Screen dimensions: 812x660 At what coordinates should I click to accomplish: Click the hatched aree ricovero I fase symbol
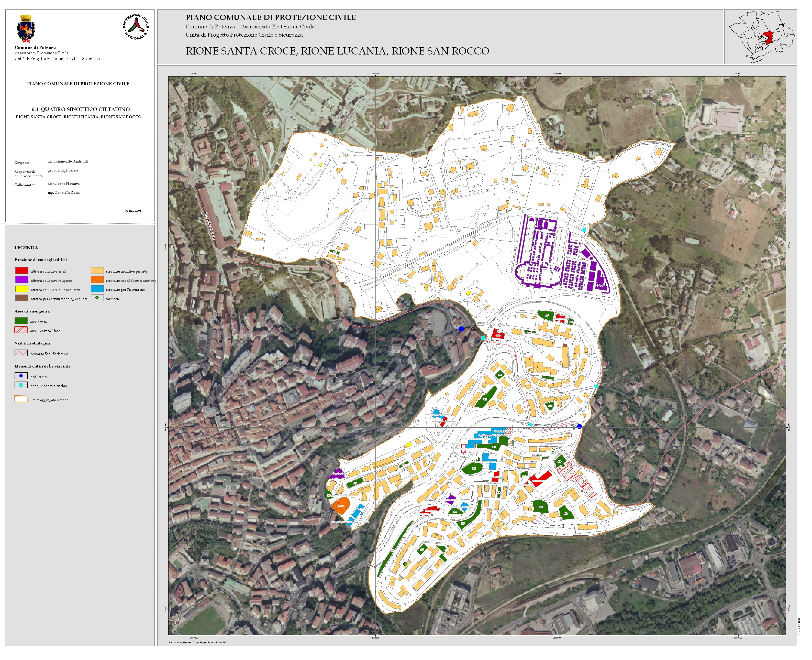pyautogui.click(x=21, y=330)
